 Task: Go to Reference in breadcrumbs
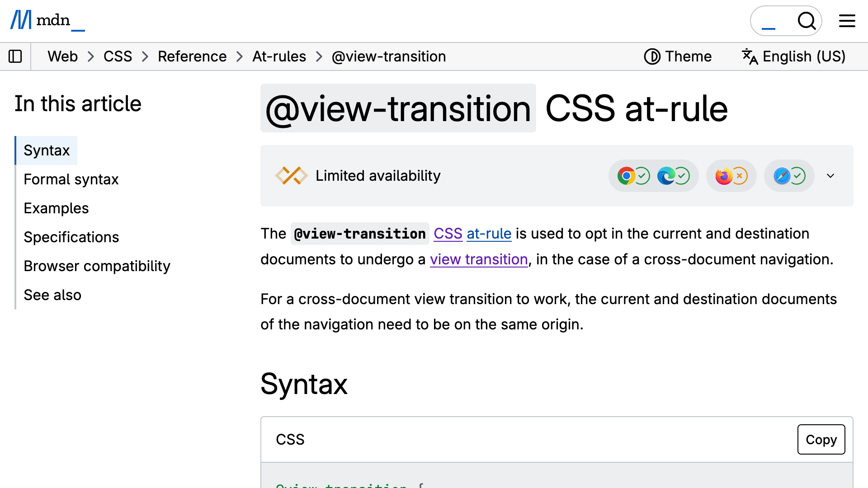[192, 56]
